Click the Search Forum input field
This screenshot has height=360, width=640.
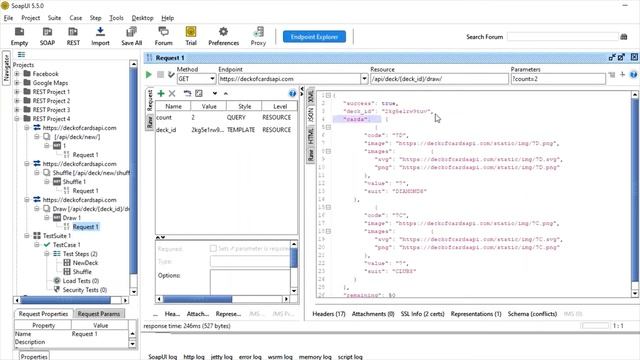pos(563,37)
